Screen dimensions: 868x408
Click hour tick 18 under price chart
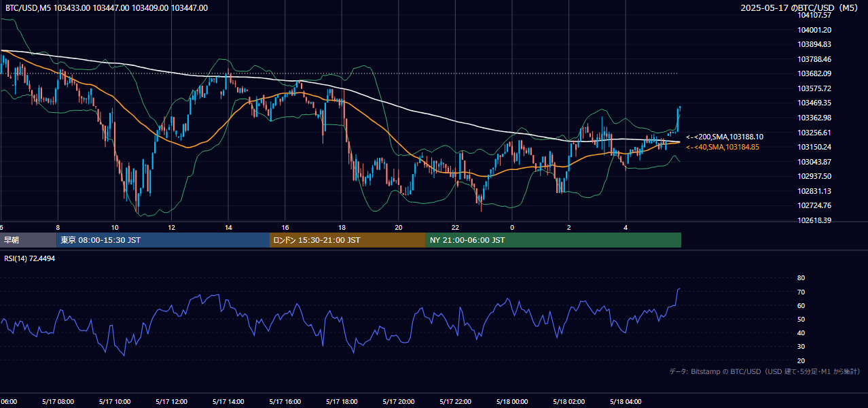point(342,227)
